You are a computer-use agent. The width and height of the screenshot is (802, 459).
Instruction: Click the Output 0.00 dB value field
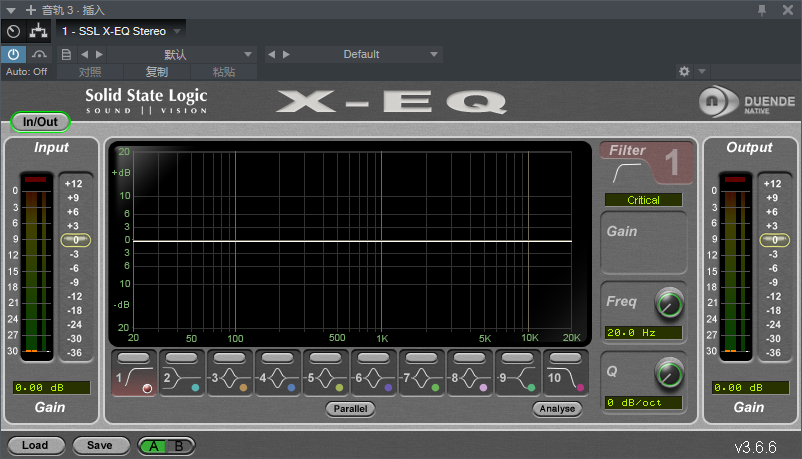coord(750,387)
